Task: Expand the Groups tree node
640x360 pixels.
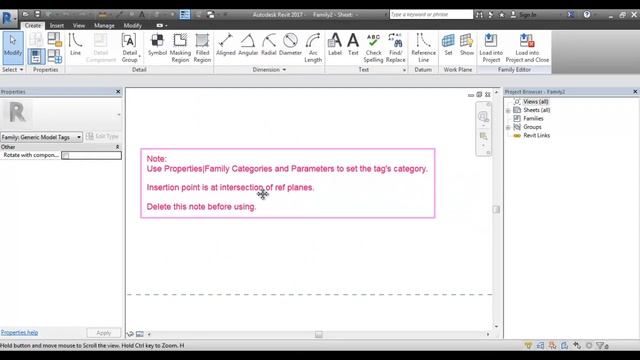Action: click(x=508, y=127)
